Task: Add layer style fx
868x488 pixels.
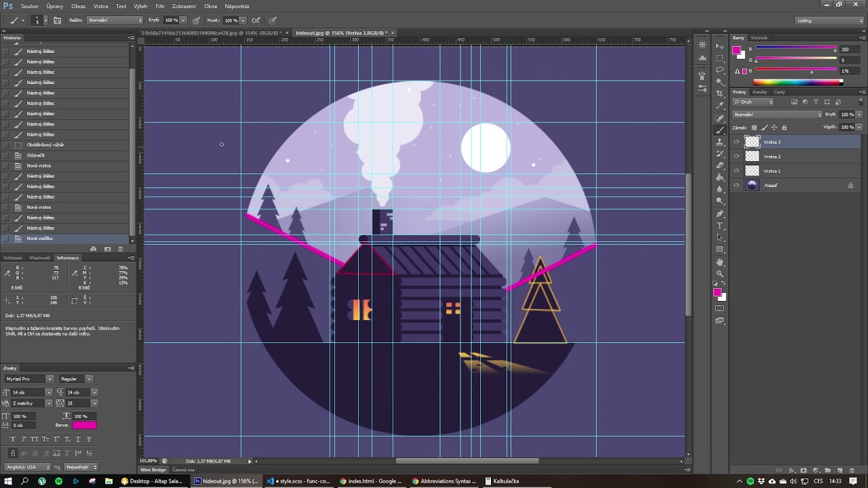Action: [x=791, y=470]
